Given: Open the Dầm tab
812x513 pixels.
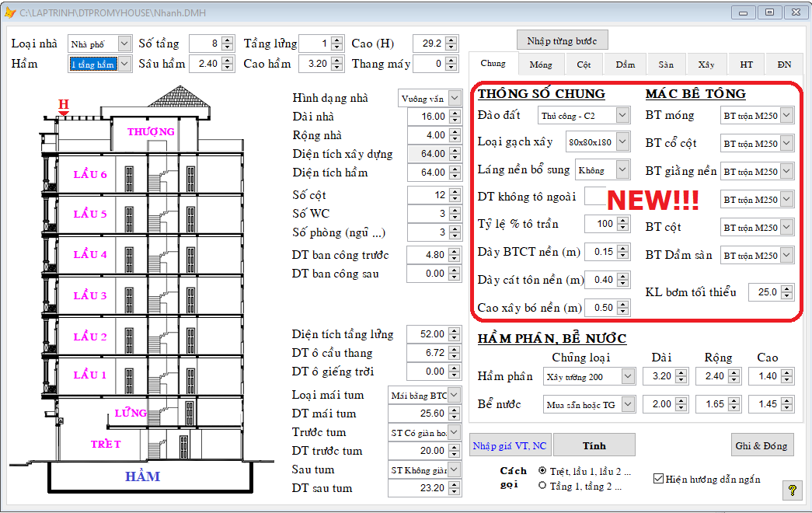Looking at the screenshot, I should 625,65.
